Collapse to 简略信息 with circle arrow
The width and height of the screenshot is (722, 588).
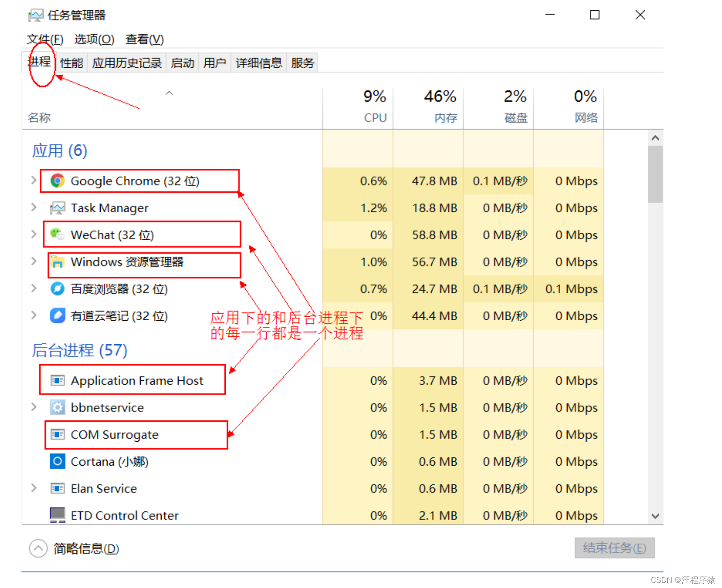[38, 548]
